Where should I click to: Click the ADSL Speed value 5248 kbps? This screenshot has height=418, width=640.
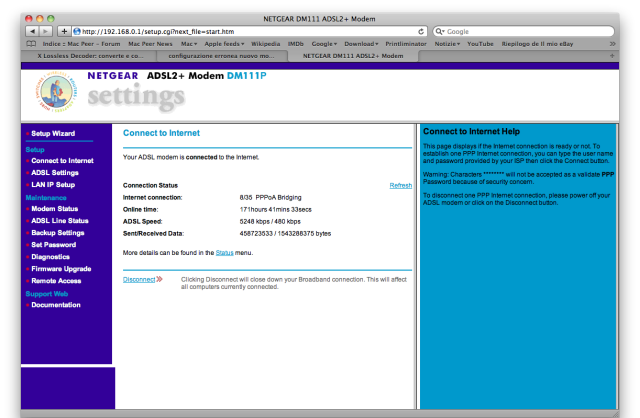[270, 221]
